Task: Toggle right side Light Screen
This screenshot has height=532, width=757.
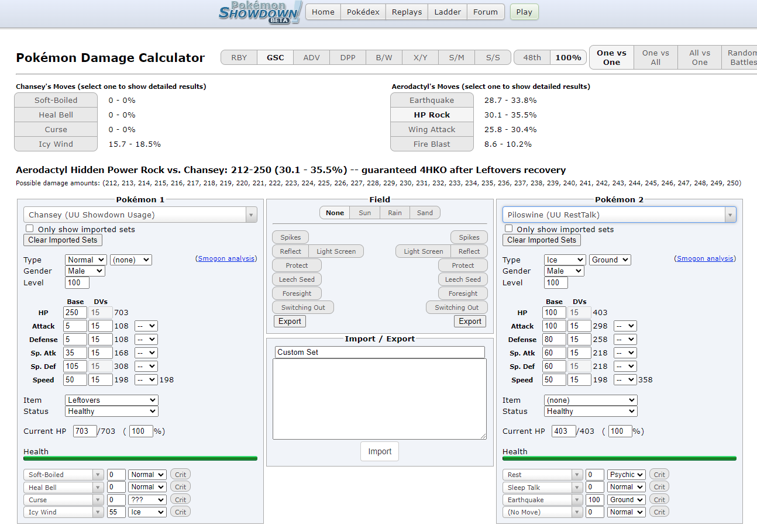Action: pyautogui.click(x=423, y=251)
